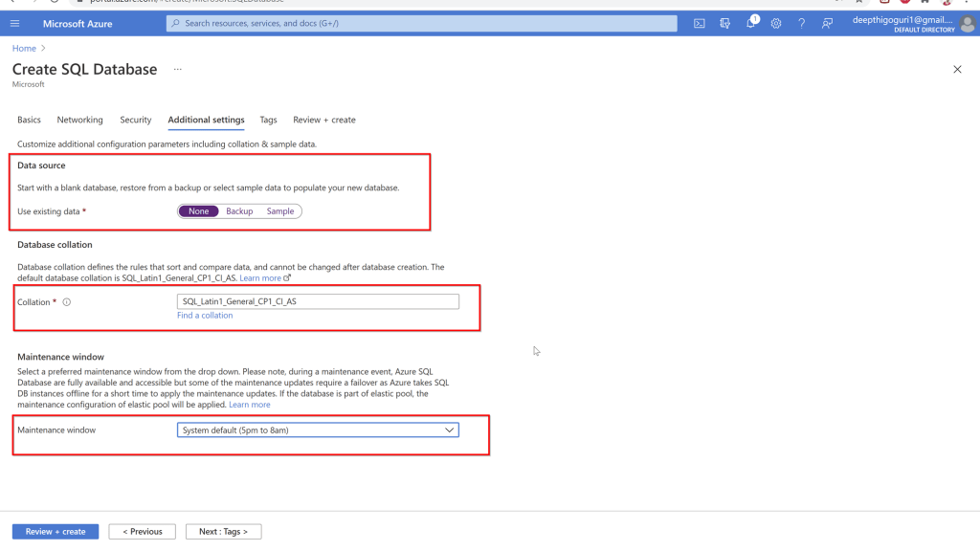Click the Find a collation link

click(205, 316)
